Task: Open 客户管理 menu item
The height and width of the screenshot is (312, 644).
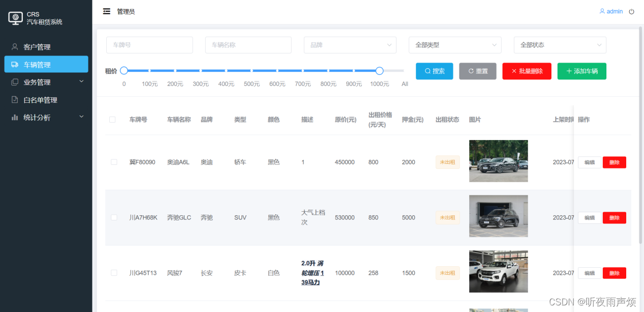Action: coord(46,47)
